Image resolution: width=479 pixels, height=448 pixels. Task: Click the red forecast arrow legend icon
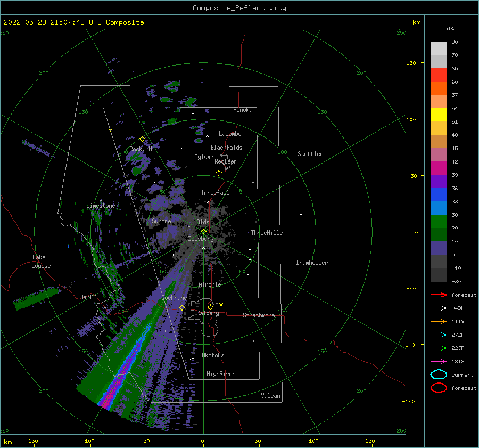[x=439, y=295]
